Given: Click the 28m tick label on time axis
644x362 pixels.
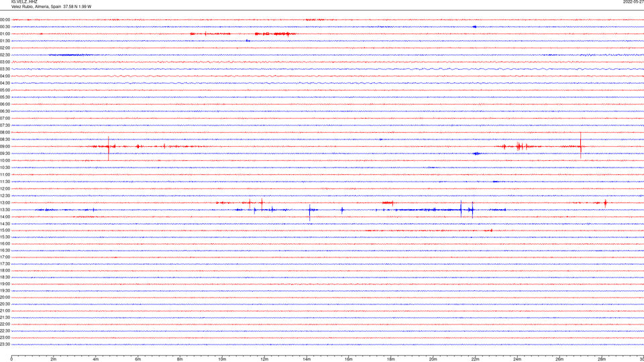Looking at the screenshot, I should point(602,359).
